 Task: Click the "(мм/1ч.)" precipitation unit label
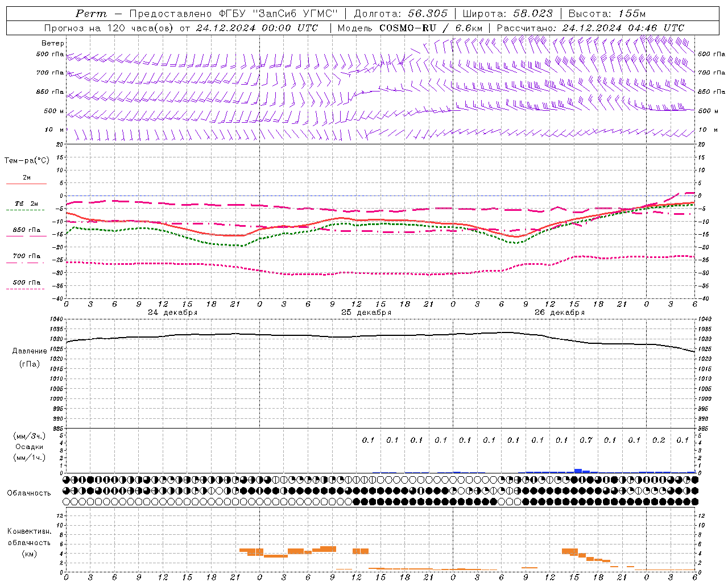(x=30, y=458)
